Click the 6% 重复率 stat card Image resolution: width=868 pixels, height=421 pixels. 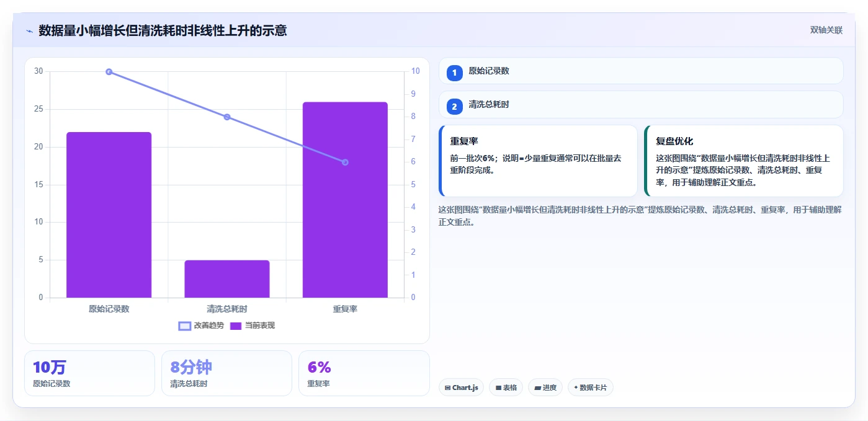[x=364, y=373]
